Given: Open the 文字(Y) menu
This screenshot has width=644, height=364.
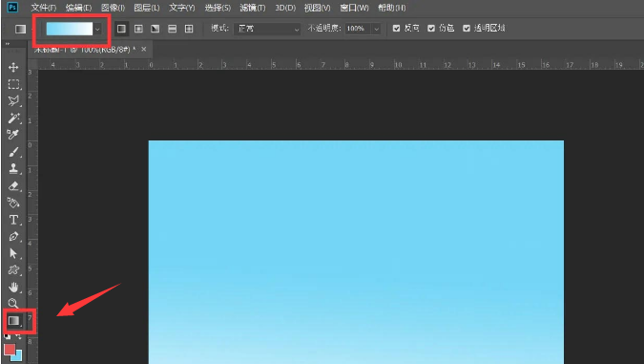Looking at the screenshot, I should click(182, 8).
